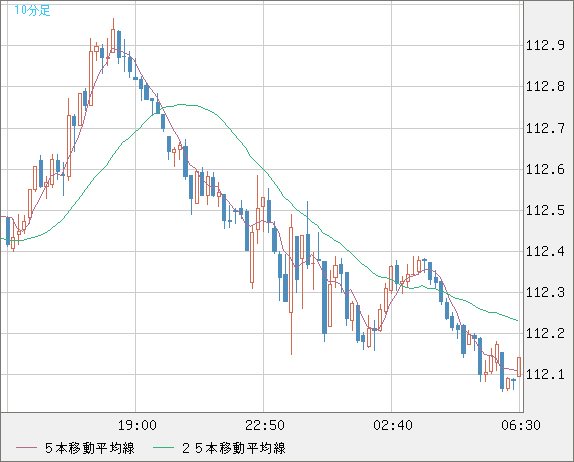Viewport: 574px width, 462px height.
Task: Click the green 25-period moving average legend line
Action: (163, 448)
